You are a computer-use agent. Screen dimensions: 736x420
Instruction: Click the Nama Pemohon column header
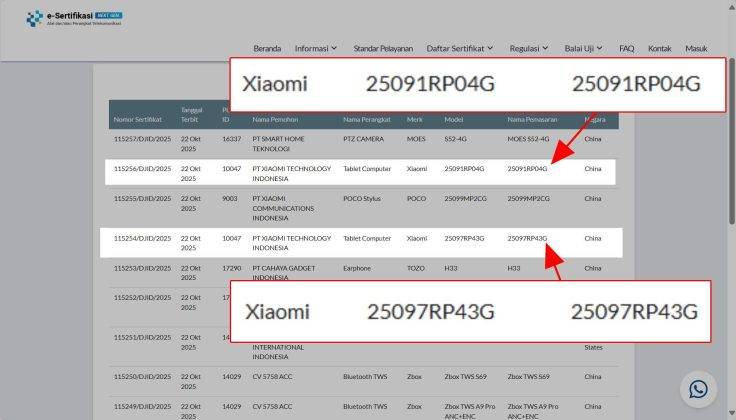275,120
